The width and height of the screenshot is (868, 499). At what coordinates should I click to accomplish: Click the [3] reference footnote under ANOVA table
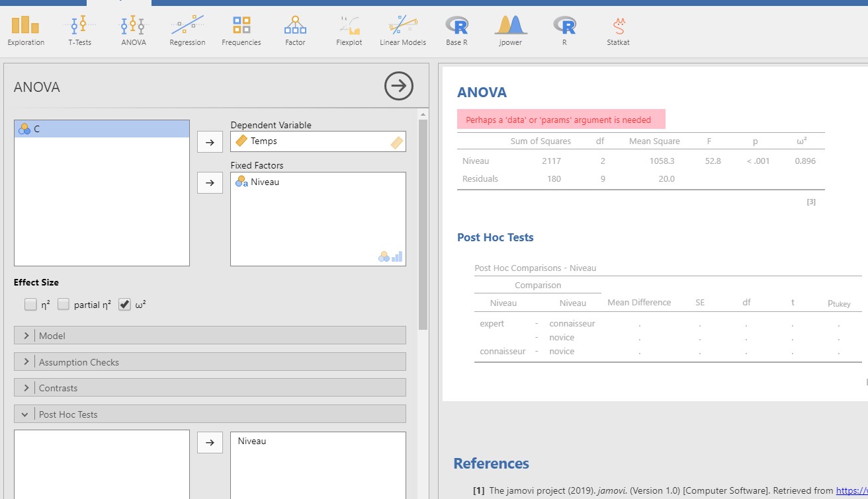pyautogui.click(x=811, y=202)
